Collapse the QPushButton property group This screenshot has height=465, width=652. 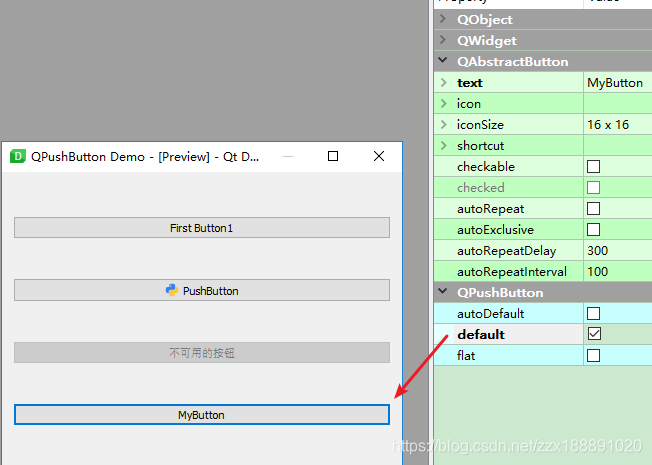[443, 292]
